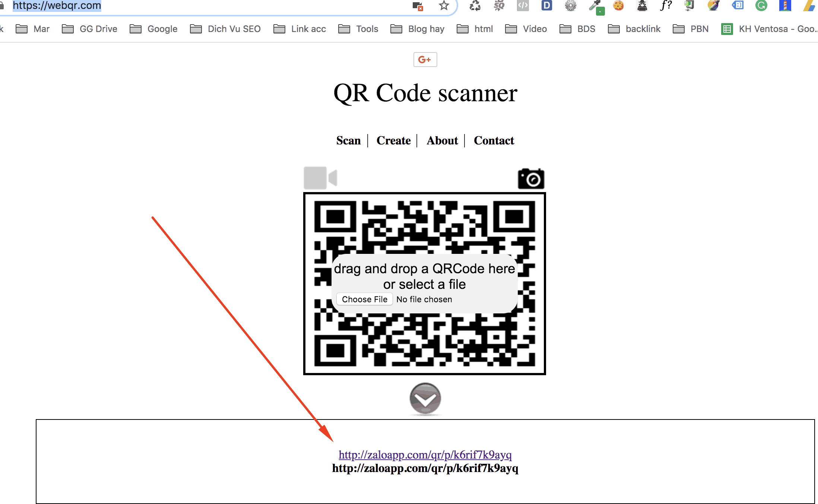Click the gray code brackets extension icon

pos(523,6)
